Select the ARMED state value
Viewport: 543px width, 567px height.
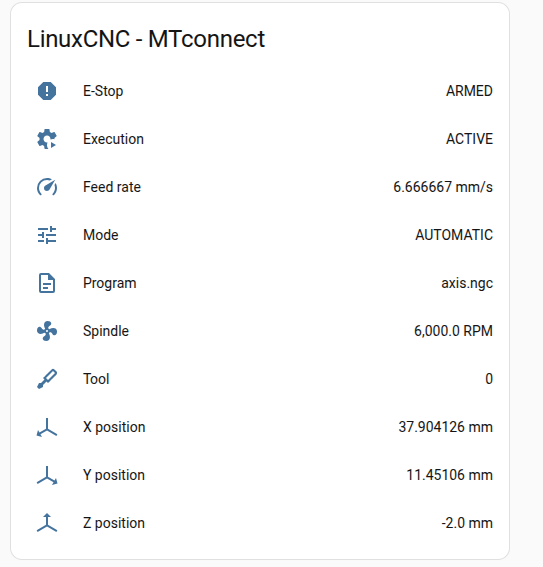(x=469, y=91)
